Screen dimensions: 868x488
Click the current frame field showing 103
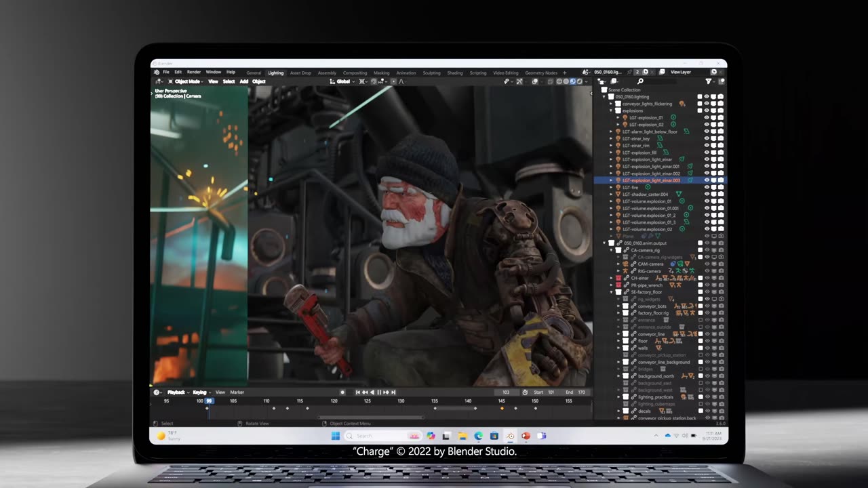[x=506, y=392]
